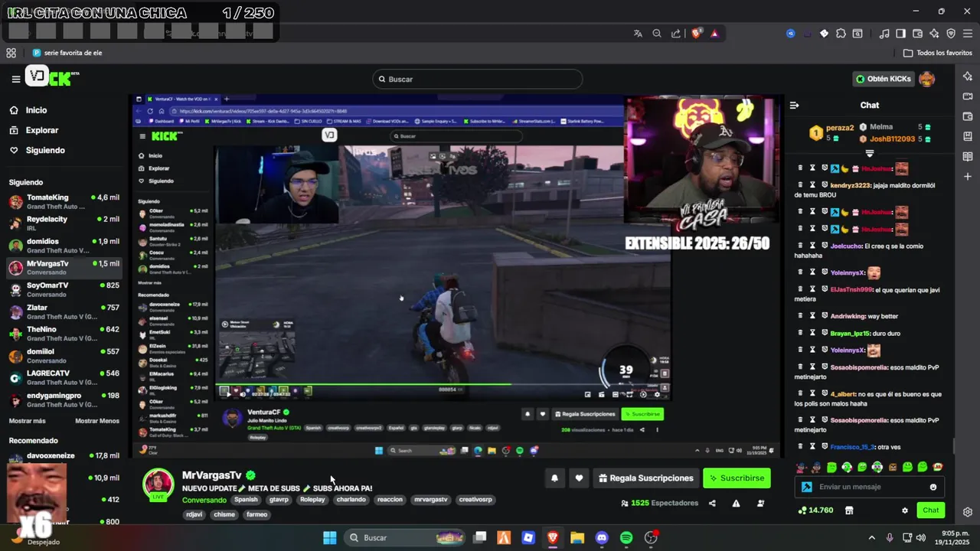This screenshot has width=980, height=551.
Task: Click the Obtén KICKs button
Action: 884,79
